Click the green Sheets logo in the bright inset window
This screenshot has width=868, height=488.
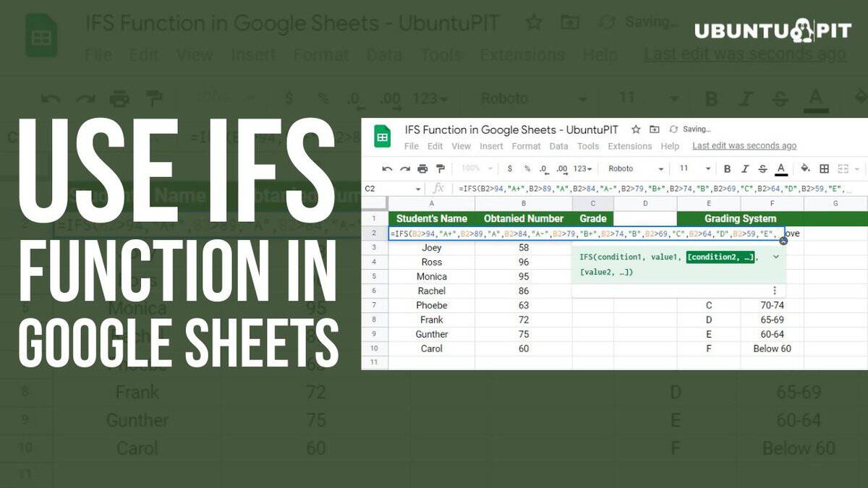(x=382, y=137)
